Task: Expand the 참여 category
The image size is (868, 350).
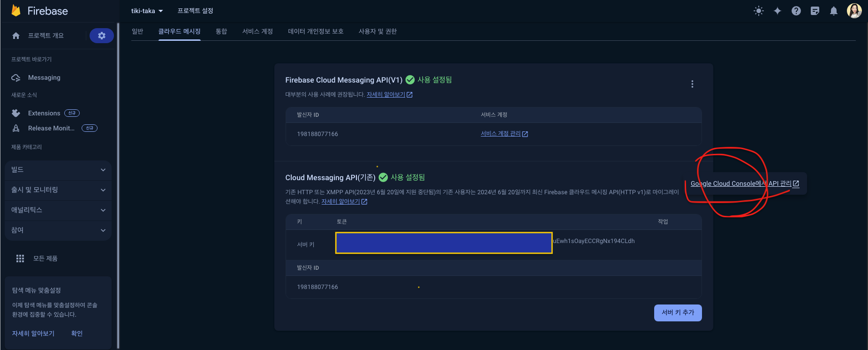Action: [x=58, y=230]
